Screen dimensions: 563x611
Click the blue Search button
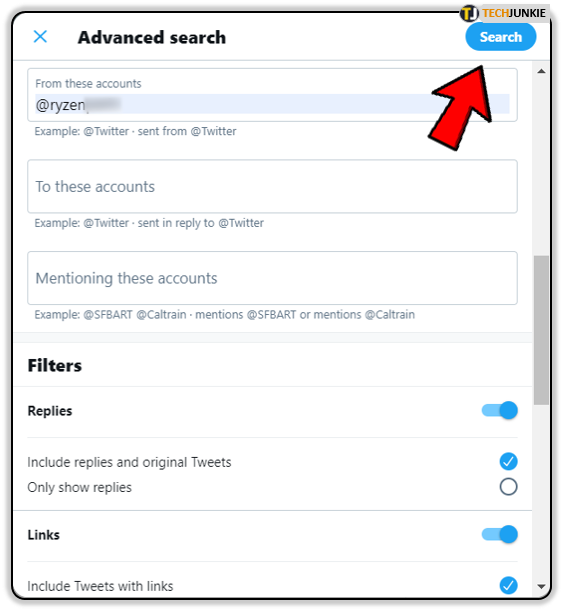click(500, 37)
